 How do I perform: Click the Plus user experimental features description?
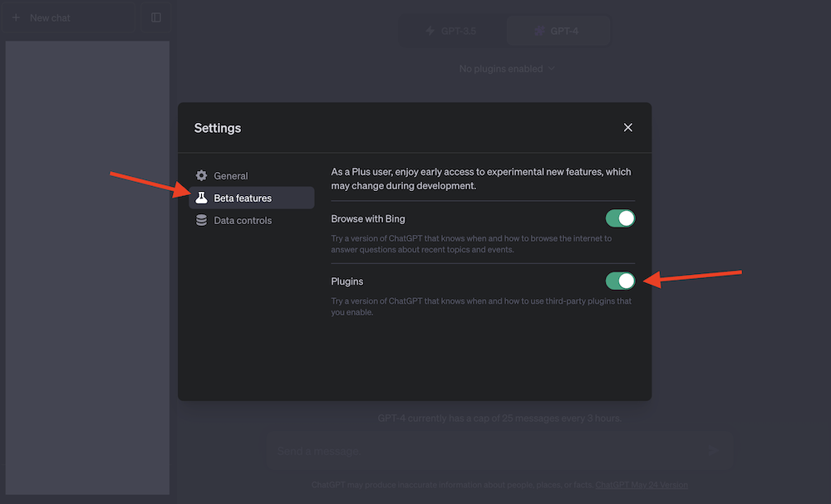point(481,179)
